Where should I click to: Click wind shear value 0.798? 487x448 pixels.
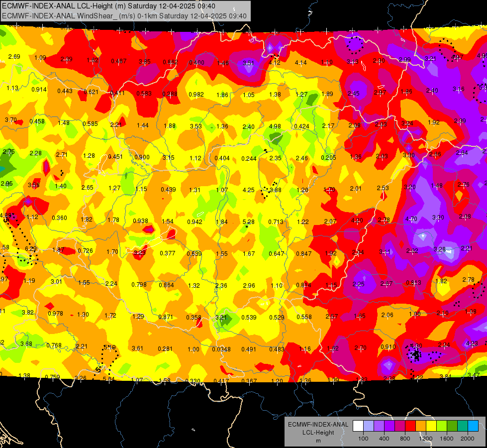(x=139, y=285)
